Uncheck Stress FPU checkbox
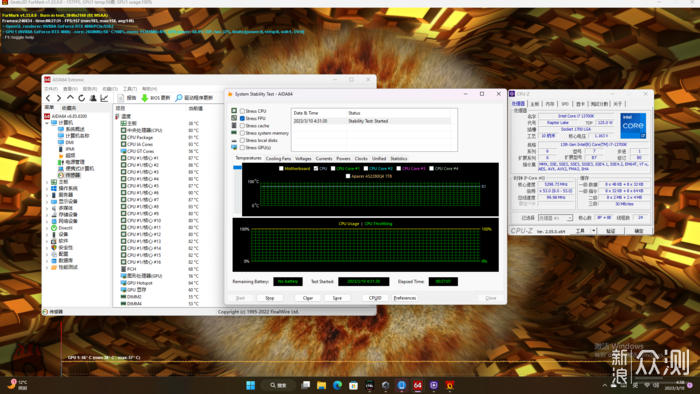The image size is (700, 394). [242, 118]
